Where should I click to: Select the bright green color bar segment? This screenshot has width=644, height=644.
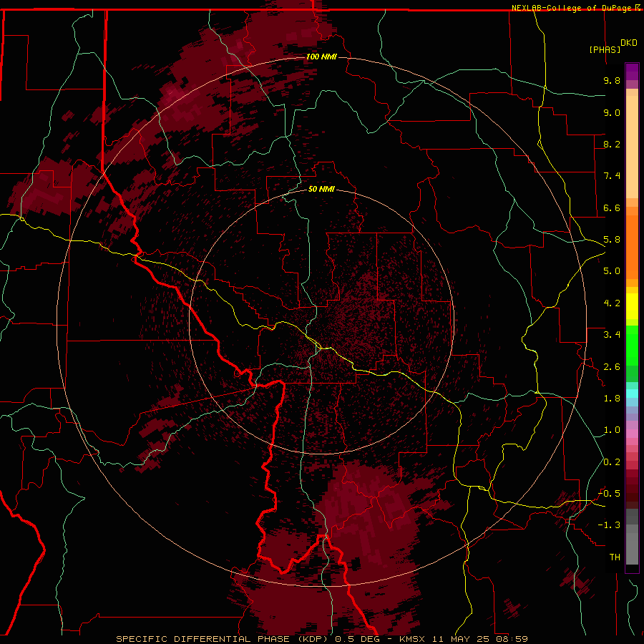tap(632, 346)
